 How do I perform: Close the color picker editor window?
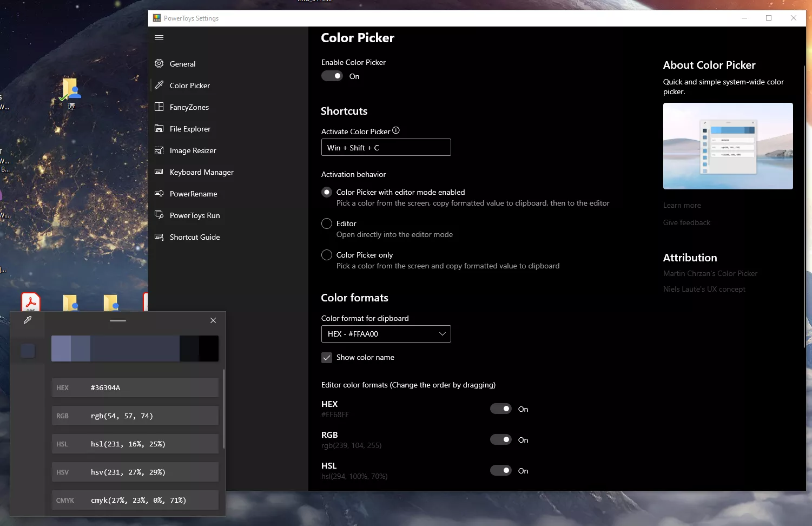click(213, 320)
